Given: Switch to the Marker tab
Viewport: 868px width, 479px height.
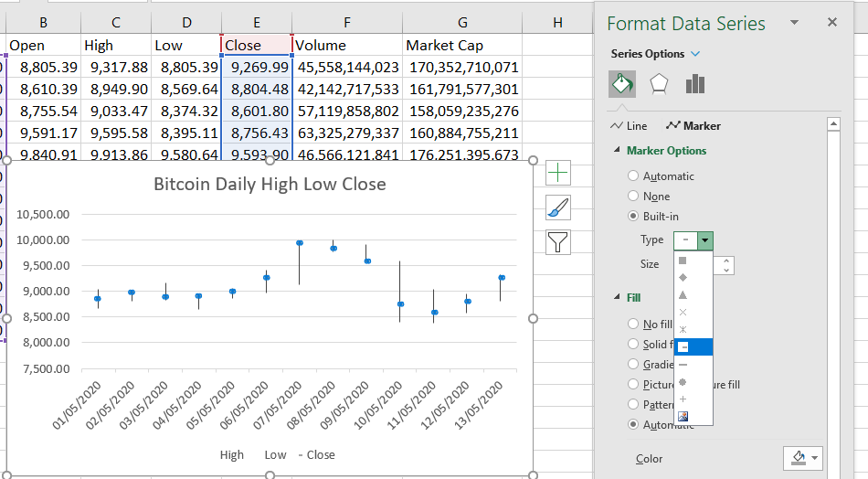Looking at the screenshot, I should [693, 126].
